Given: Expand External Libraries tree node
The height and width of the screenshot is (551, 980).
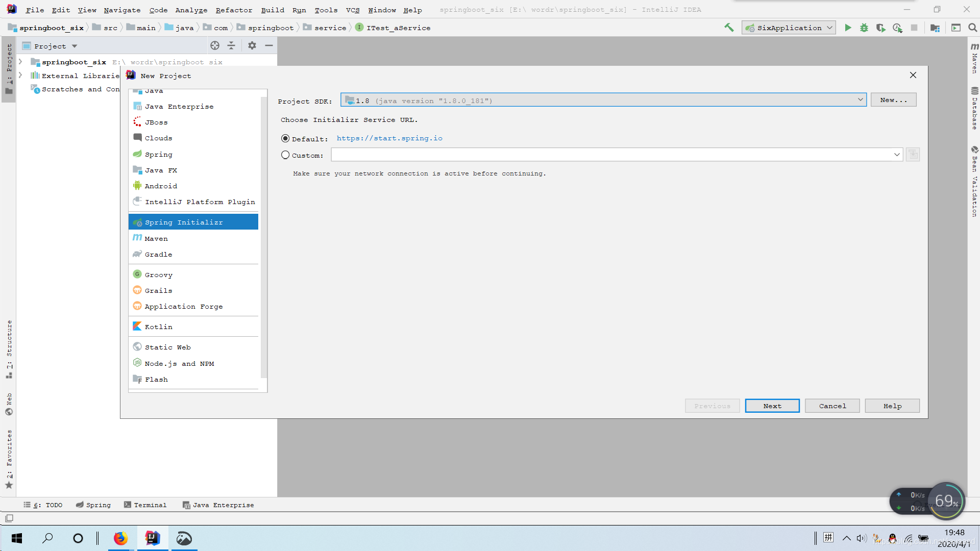Looking at the screenshot, I should click(x=20, y=75).
